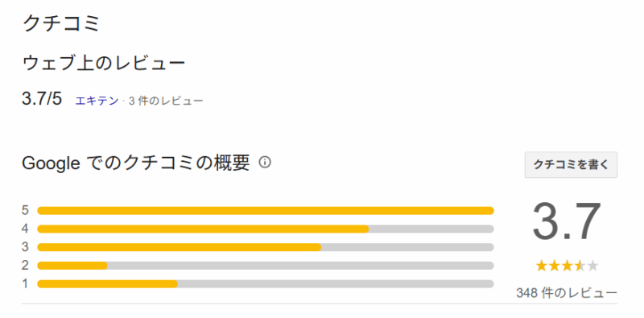
Task: Select the 5-star rating bar
Action: (266, 211)
